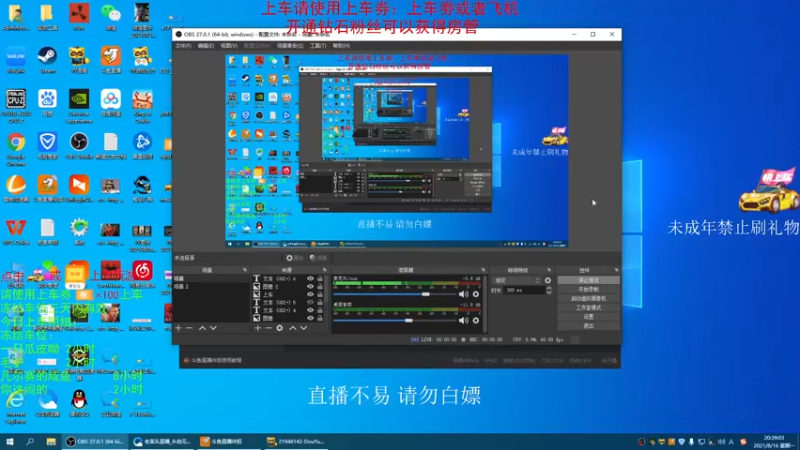Image resolution: width=800 pixels, height=450 pixels.
Task: Open source Properties gear above the Scenes panel
Action: click(294, 258)
